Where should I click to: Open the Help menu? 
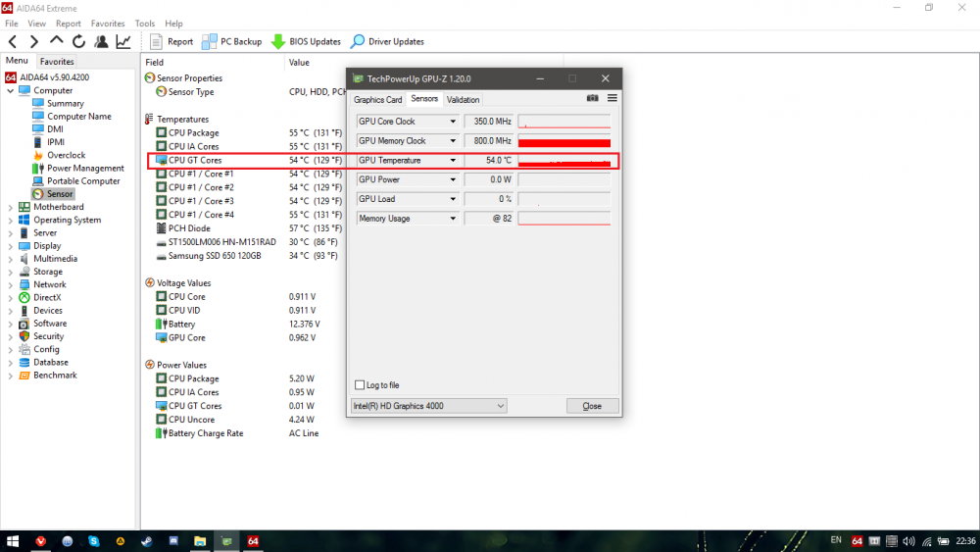173,24
